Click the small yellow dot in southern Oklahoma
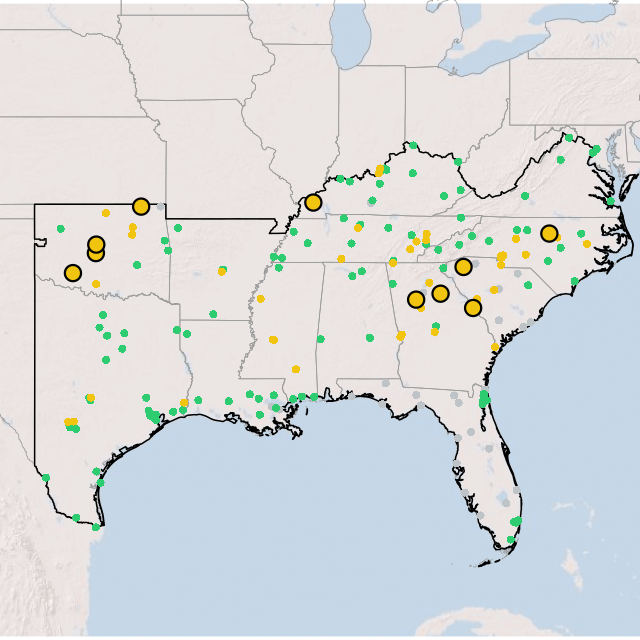The width and height of the screenshot is (640, 640). coord(96,284)
